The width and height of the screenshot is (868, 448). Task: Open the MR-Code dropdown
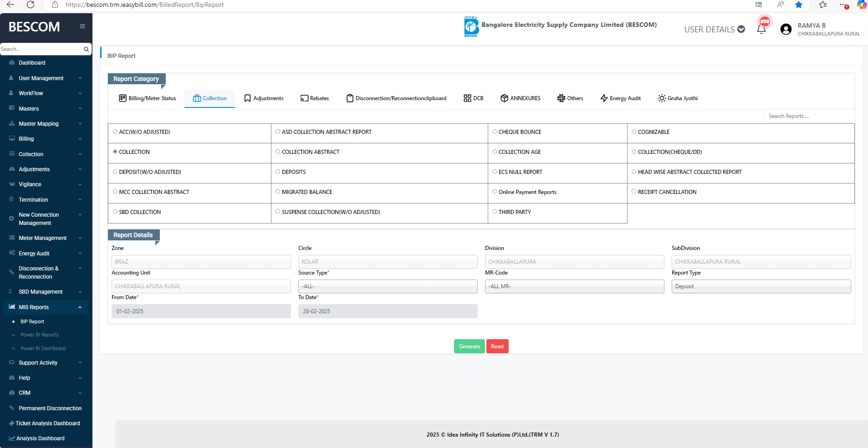575,286
